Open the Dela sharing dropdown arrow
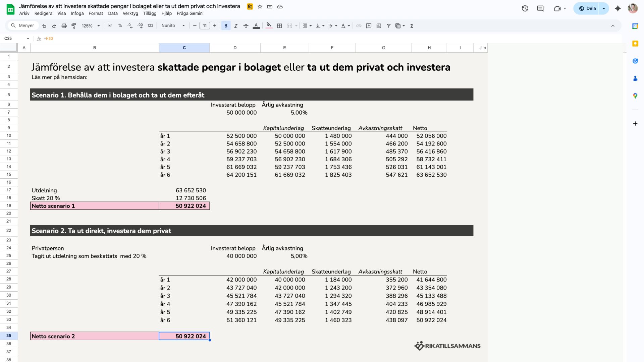The height and width of the screenshot is (362, 644). (x=603, y=8)
